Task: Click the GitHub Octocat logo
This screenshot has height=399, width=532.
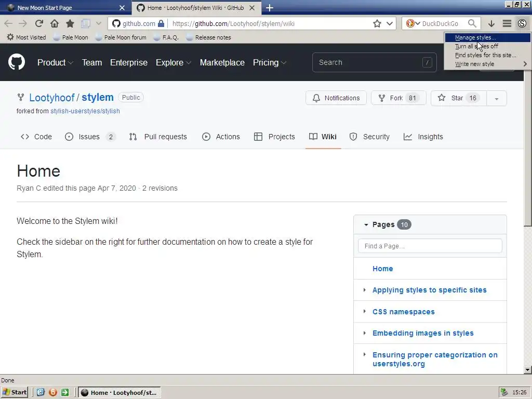Action: [17, 62]
